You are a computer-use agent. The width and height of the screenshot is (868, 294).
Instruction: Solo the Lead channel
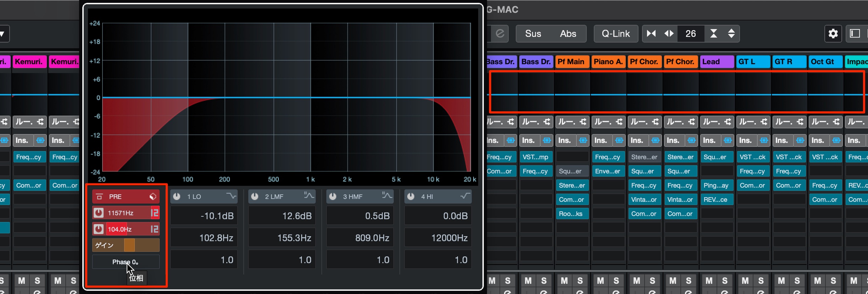[x=725, y=281]
